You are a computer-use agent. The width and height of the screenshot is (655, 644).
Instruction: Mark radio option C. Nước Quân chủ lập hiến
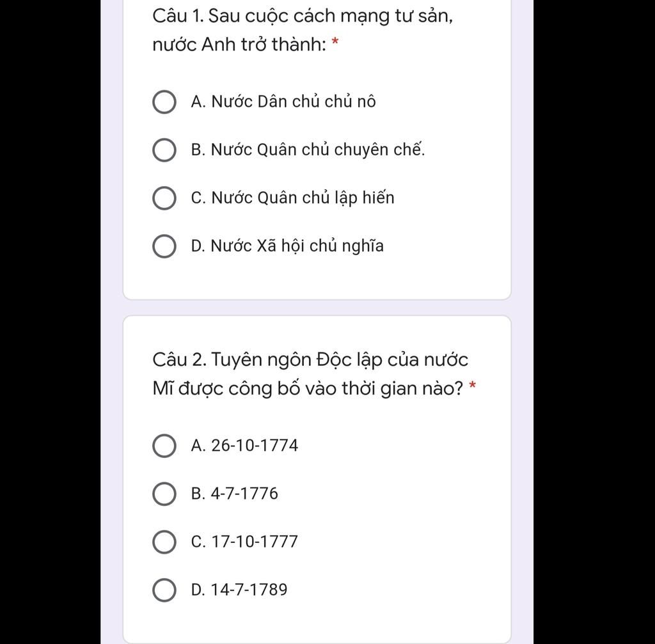point(164,198)
